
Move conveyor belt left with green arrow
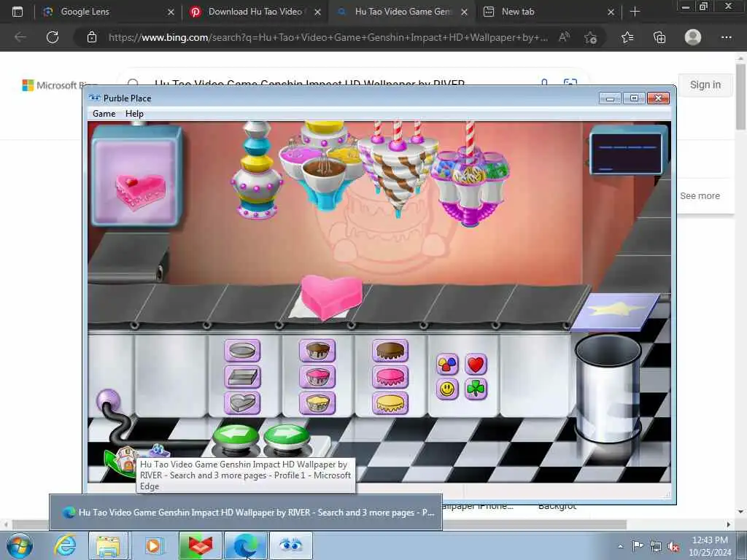pos(236,437)
